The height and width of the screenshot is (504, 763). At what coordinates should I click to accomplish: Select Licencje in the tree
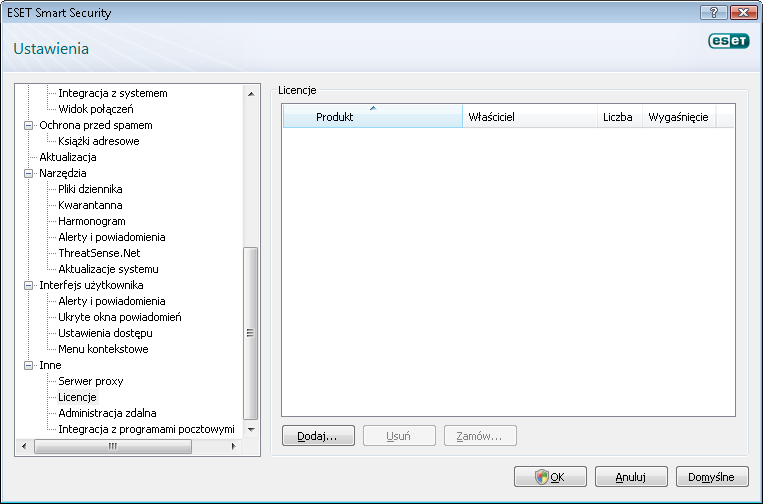(x=77, y=397)
